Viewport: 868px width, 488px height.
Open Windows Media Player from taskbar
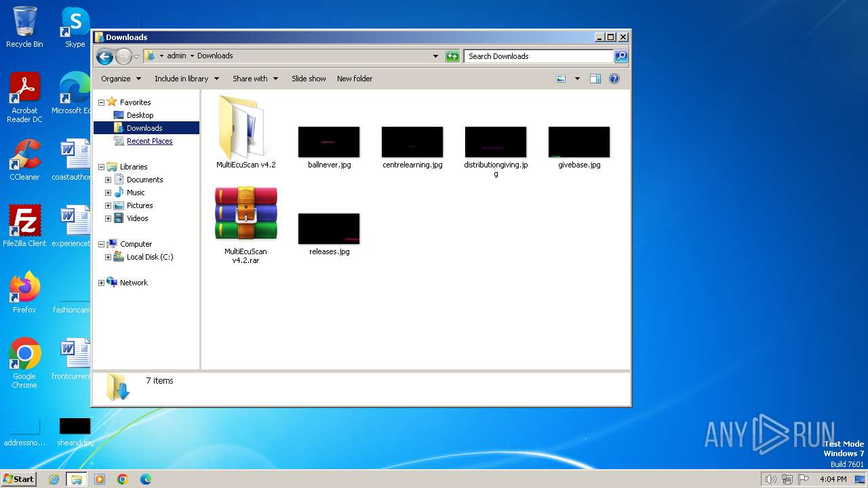(100, 479)
